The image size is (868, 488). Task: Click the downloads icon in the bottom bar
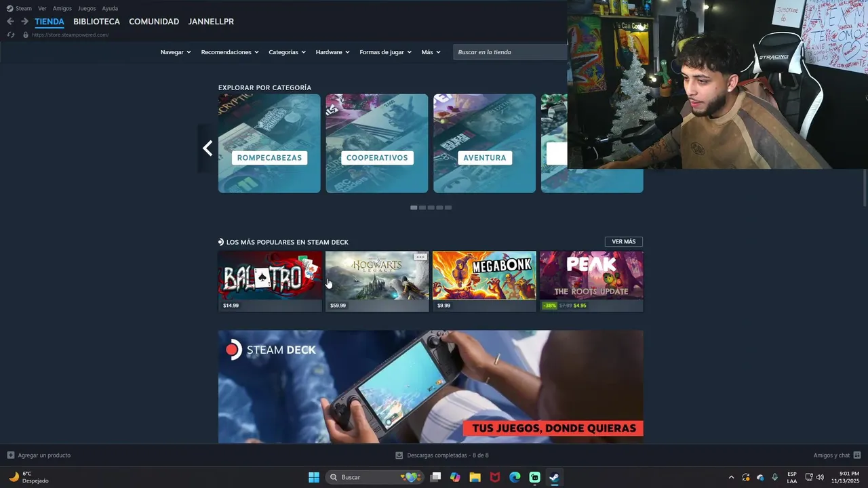[x=399, y=455]
